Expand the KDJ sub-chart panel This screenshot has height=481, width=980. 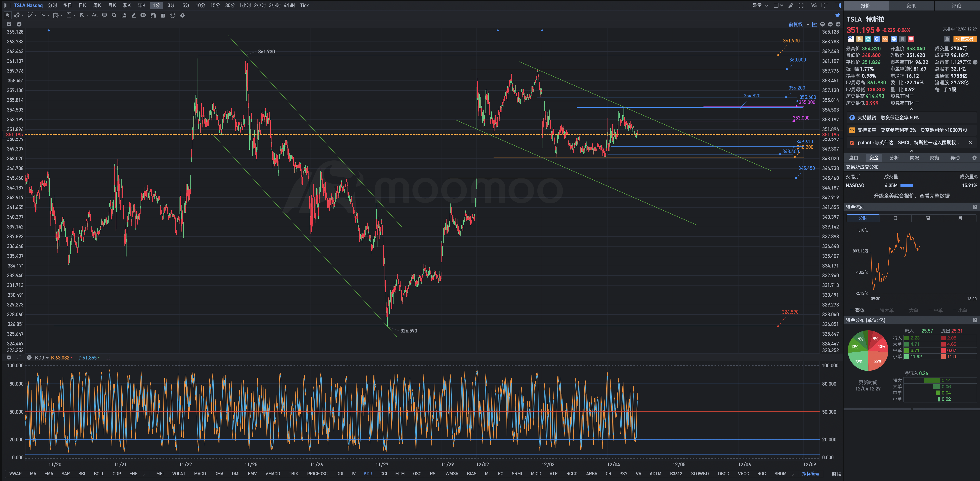[x=19, y=357]
